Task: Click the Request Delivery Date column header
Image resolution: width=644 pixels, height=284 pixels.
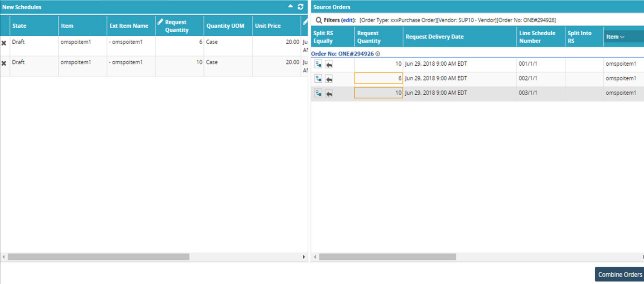Action: pos(459,37)
